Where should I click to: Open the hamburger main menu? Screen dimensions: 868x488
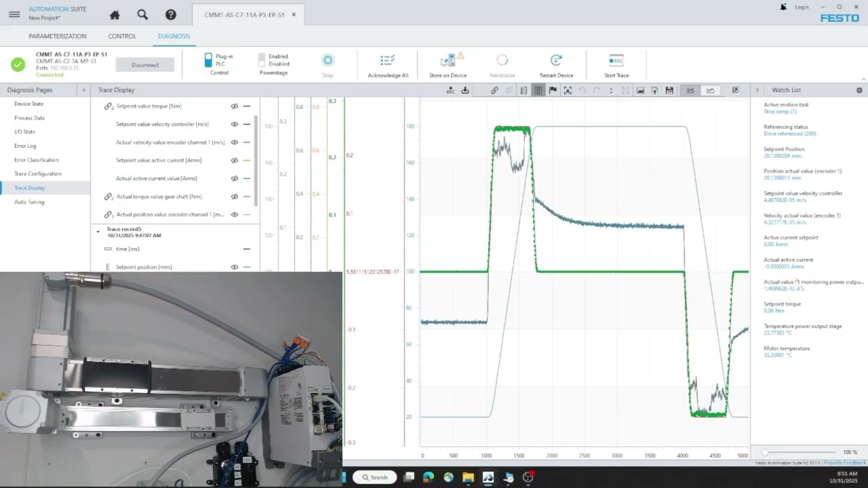click(x=14, y=14)
